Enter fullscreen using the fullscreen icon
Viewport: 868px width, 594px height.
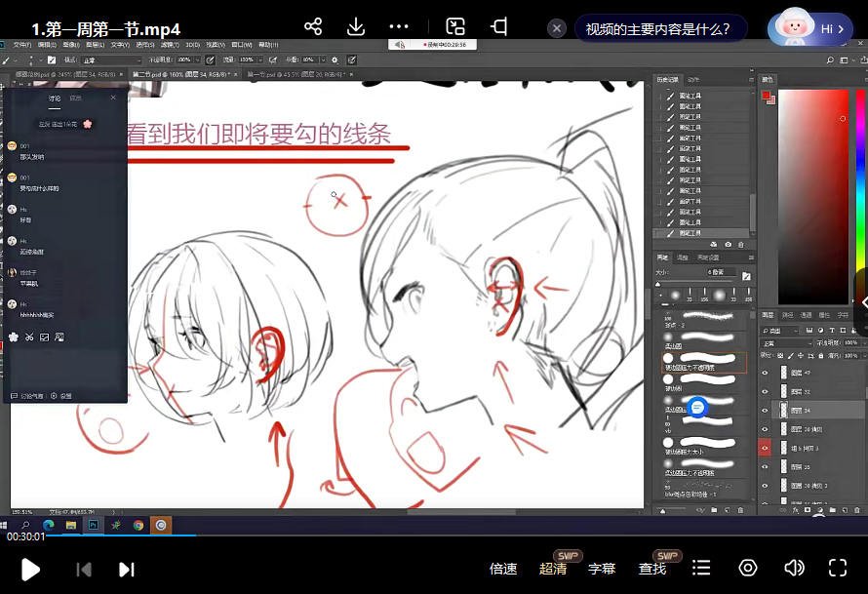837,568
